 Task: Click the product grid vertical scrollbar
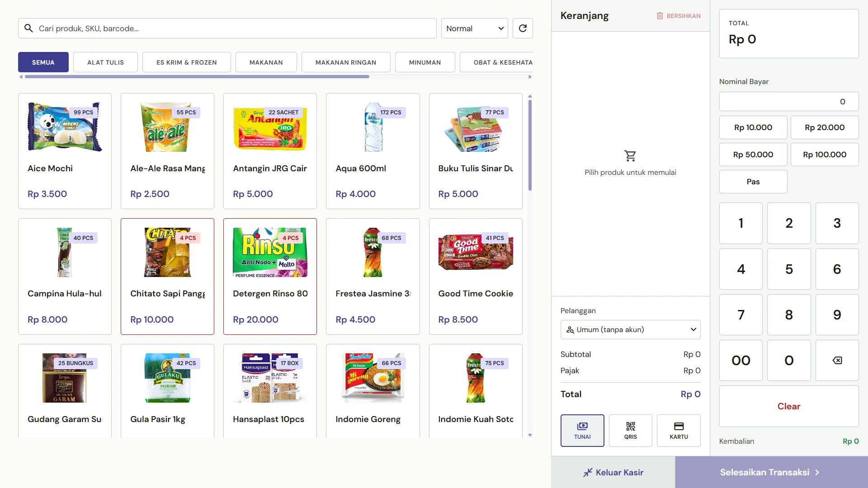(x=530, y=145)
